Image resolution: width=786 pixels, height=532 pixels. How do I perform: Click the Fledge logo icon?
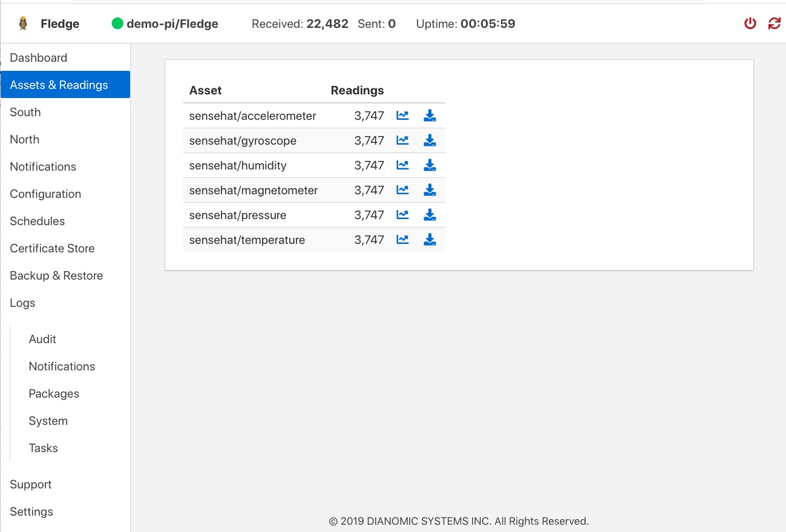coord(23,24)
